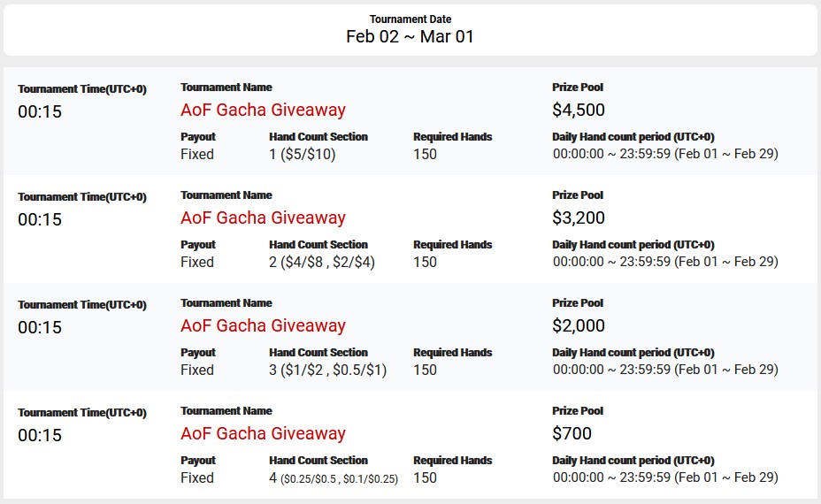Click the $2,000 prize pool amount
Screen dimensions: 821x504
[579, 326]
